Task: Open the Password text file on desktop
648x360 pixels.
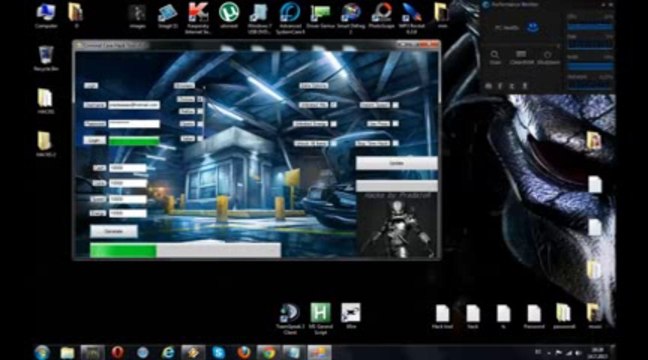Action: pos(534,316)
